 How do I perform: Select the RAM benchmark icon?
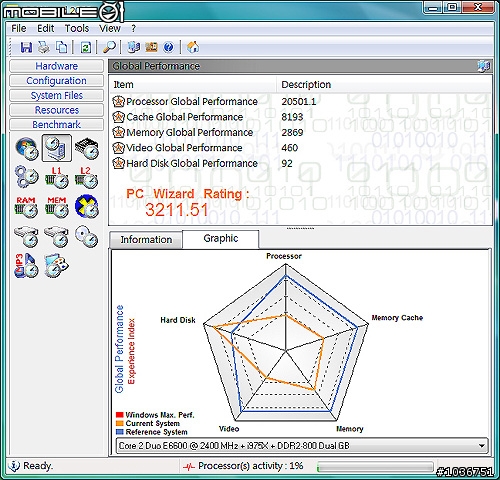point(27,207)
